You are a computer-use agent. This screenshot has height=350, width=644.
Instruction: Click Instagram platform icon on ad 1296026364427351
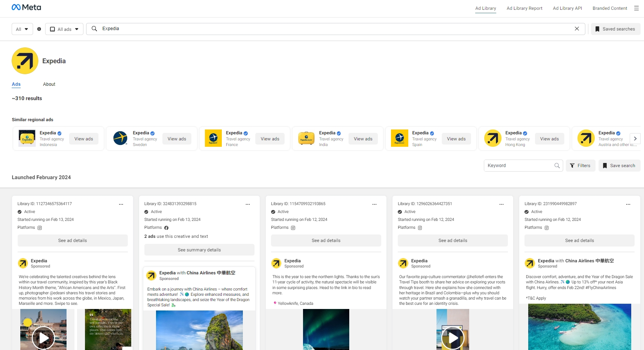click(420, 228)
